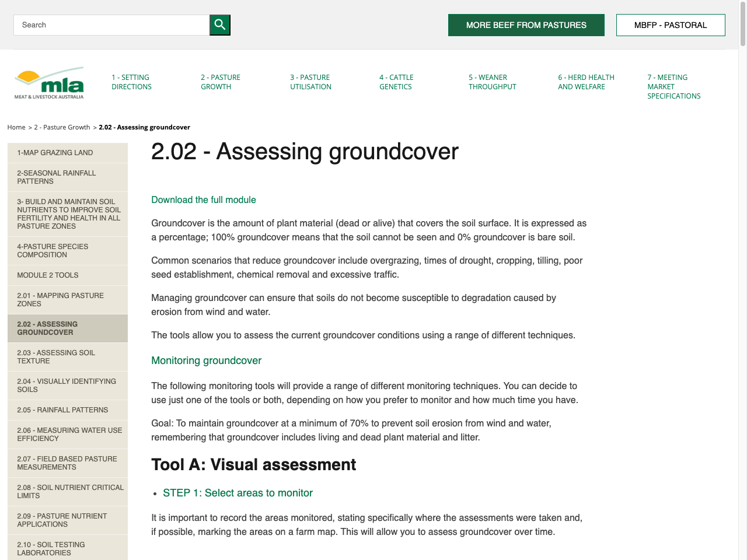This screenshot has width=747, height=560.
Task: Click inside the Search input field
Action: tap(111, 24)
